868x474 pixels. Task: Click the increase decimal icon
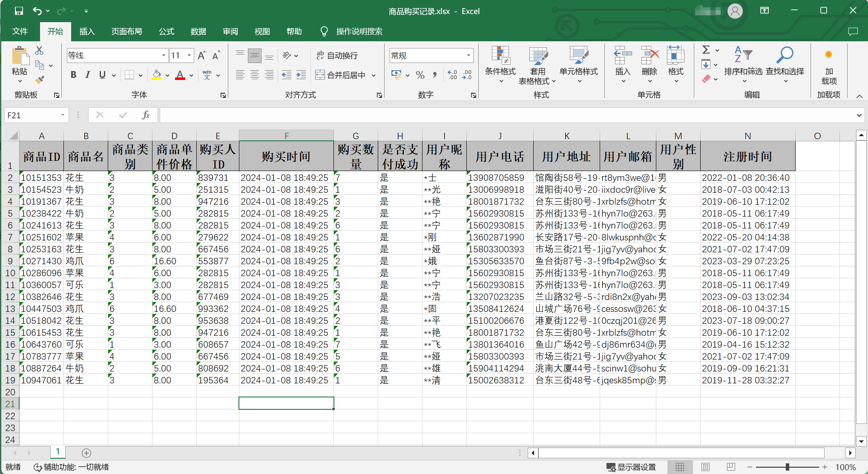click(x=452, y=75)
